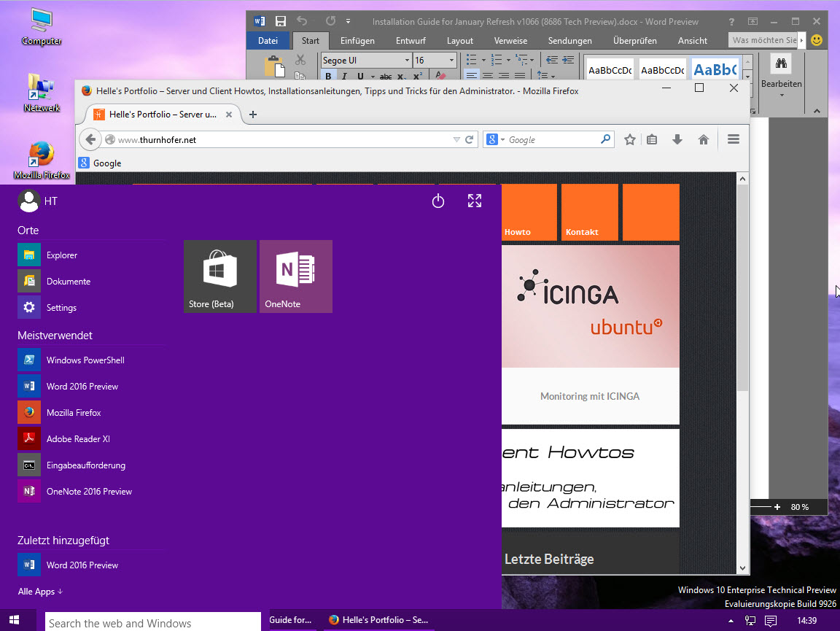The height and width of the screenshot is (631, 840).
Task: Reload the page in Firefox
Action: [x=470, y=139]
